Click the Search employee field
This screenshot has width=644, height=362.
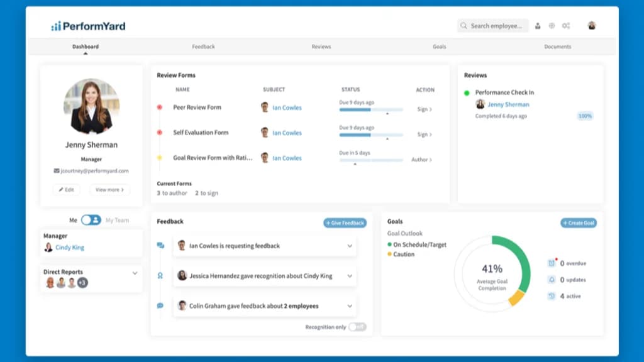[493, 26]
